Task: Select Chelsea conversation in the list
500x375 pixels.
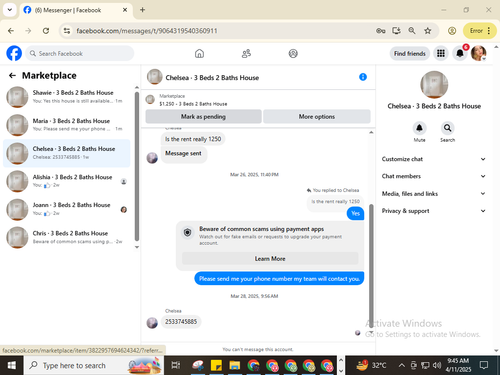Action: (67, 153)
